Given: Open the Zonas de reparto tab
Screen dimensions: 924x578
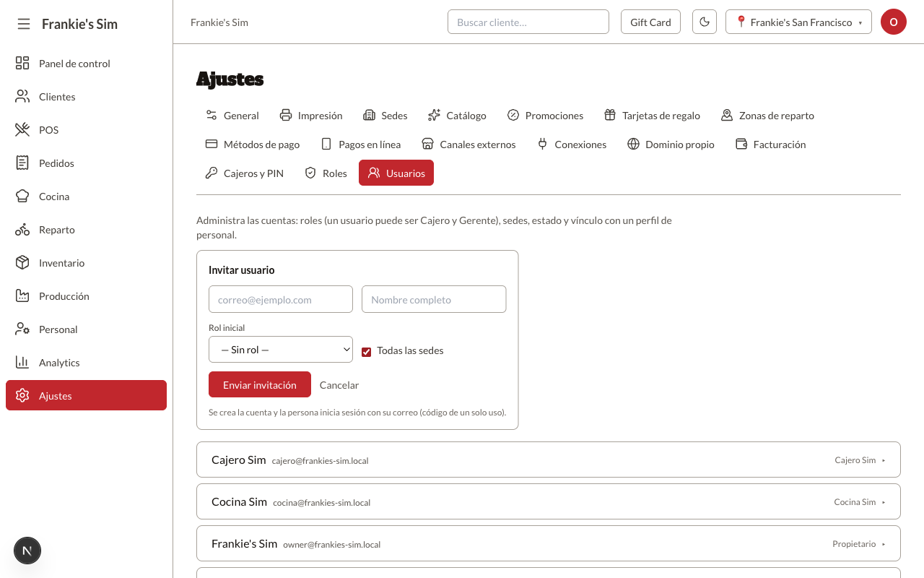Looking at the screenshot, I should (767, 115).
